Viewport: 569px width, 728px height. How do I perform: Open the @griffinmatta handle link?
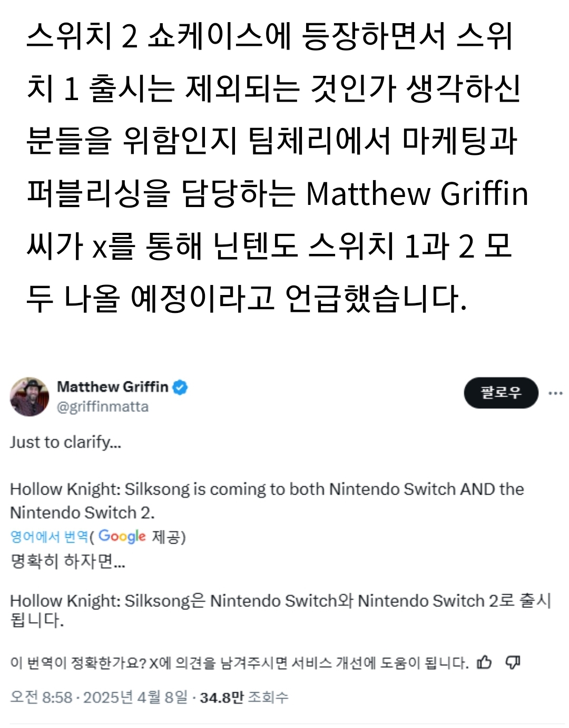tap(102, 407)
